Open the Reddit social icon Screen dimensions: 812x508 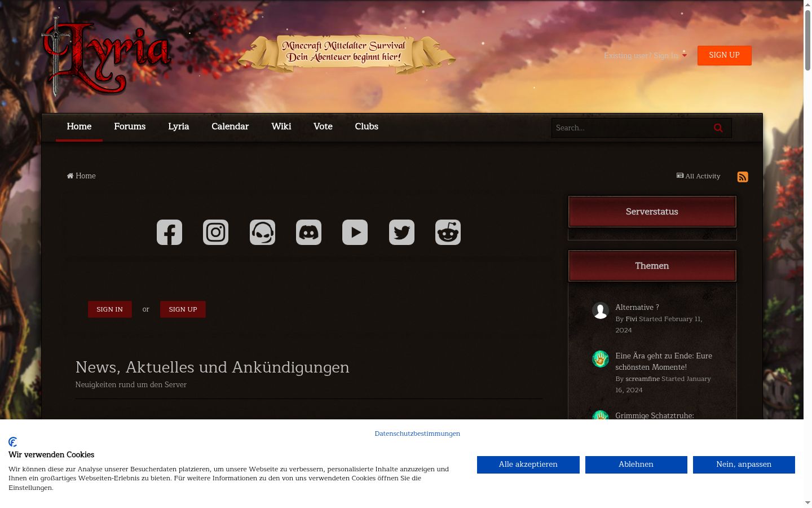(x=448, y=232)
